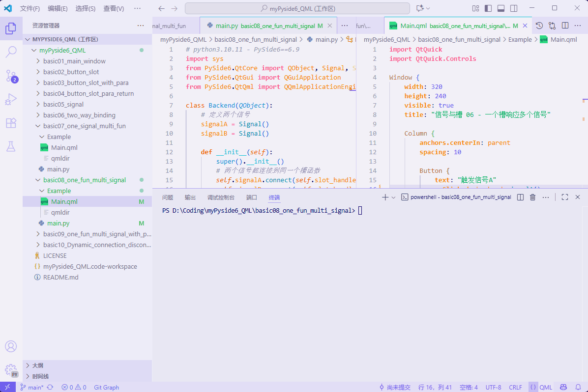Open the terminal launch profile dropdown
Screen dimensions: 588x392
tap(393, 197)
